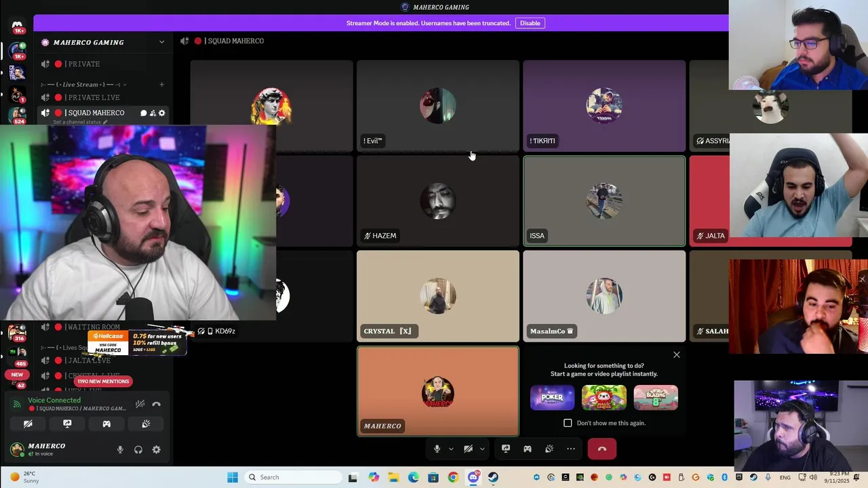Click MAHERCO user avatar in account panel
Image resolution: width=868 pixels, height=488 pixels.
17,449
